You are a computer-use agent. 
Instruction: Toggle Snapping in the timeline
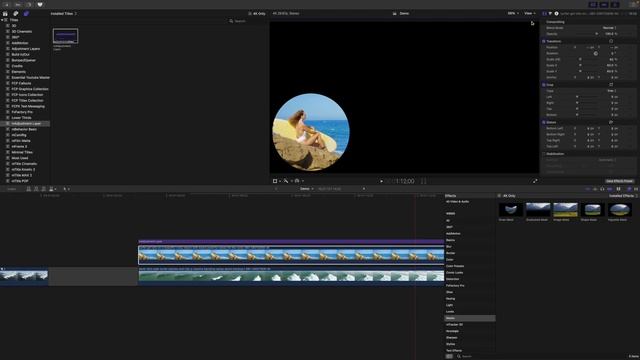click(610, 189)
